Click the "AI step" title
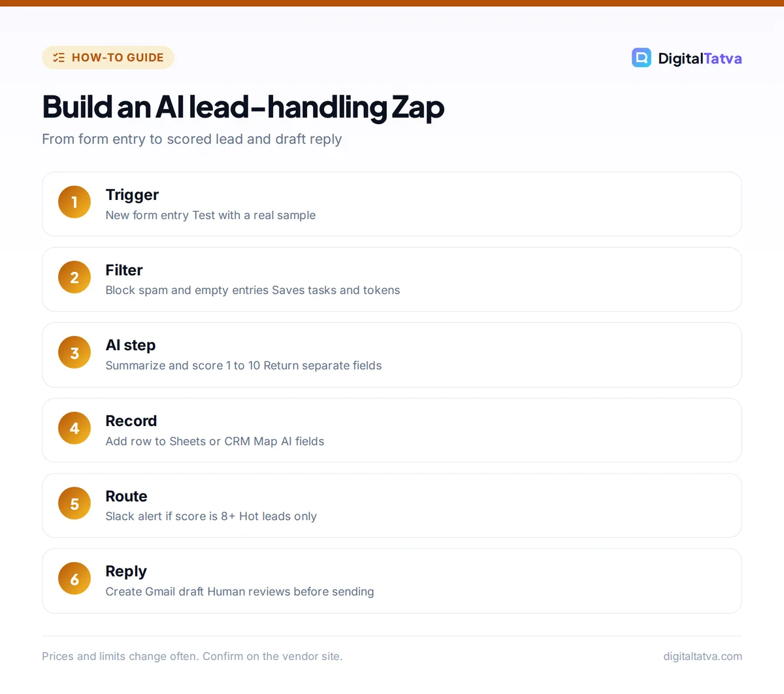784x694 pixels. (131, 345)
